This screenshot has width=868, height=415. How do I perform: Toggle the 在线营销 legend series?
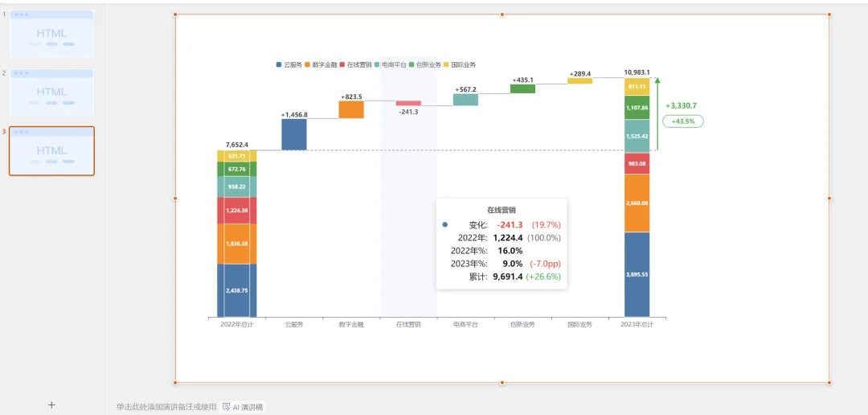click(356, 65)
